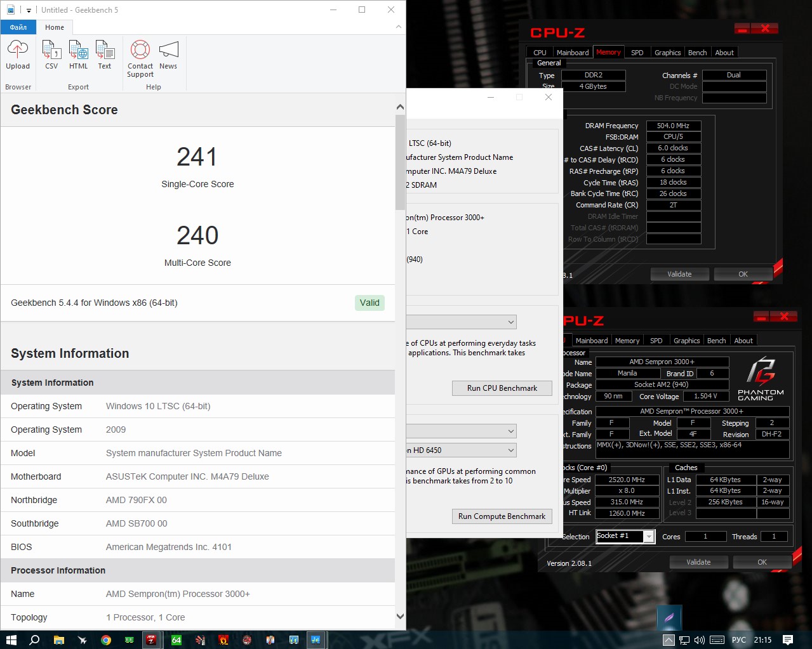The image size is (812, 649).
Task: Open SPD tab in upper CPU-Z window
Action: 637,53
